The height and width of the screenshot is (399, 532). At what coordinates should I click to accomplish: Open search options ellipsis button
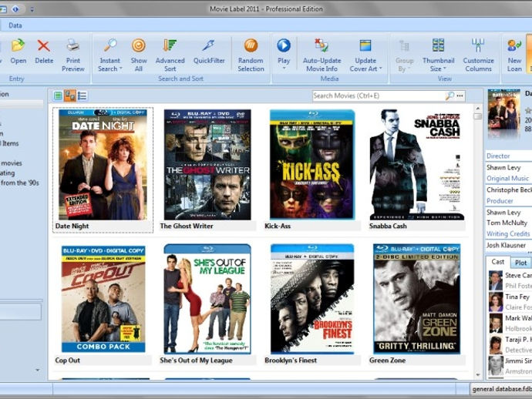pyautogui.click(x=460, y=96)
